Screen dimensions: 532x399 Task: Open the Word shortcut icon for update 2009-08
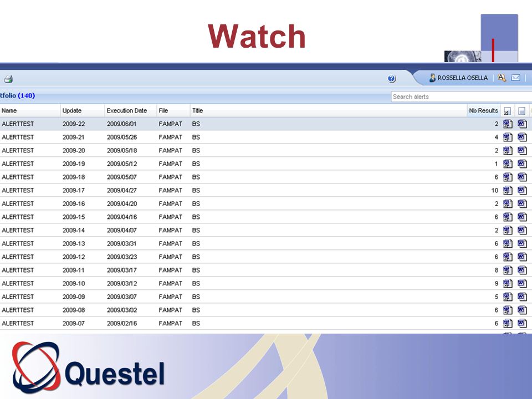coord(508,310)
